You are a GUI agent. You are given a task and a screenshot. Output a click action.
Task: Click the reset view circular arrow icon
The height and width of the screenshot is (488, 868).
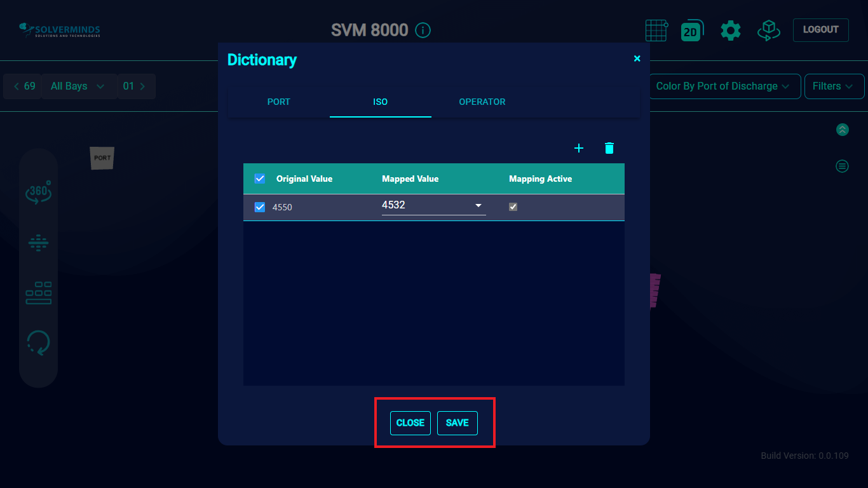(39, 343)
